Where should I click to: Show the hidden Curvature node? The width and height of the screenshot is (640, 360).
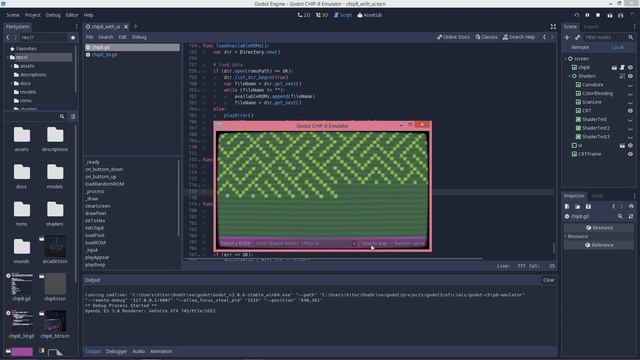pyautogui.click(x=630, y=85)
